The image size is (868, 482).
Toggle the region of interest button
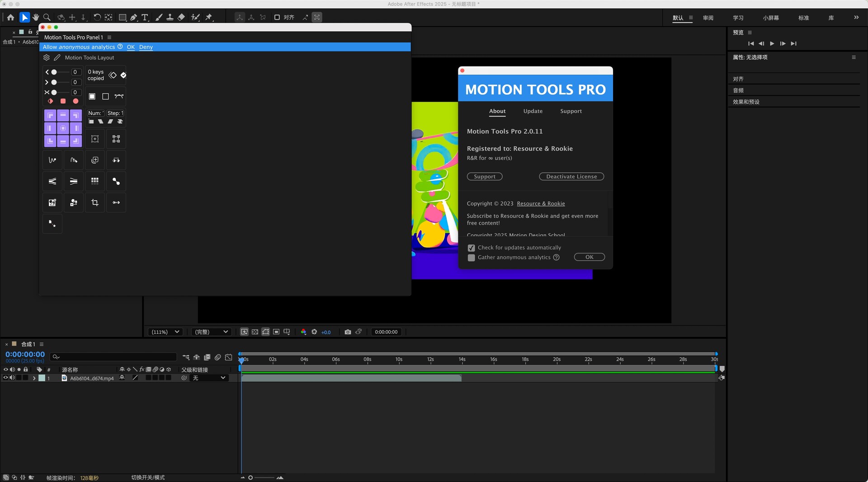[276, 332]
